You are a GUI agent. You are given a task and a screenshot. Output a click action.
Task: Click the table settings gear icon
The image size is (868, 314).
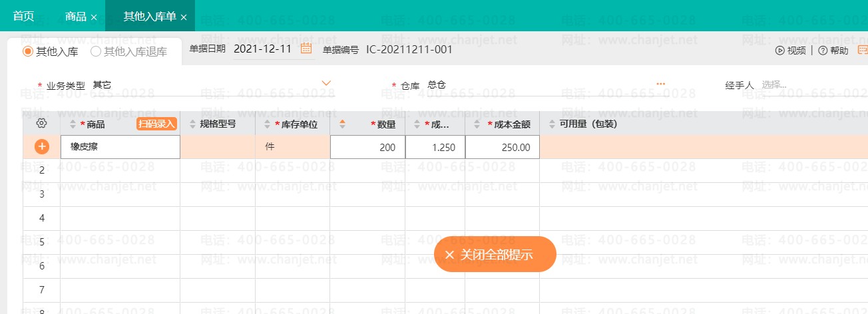[41, 123]
